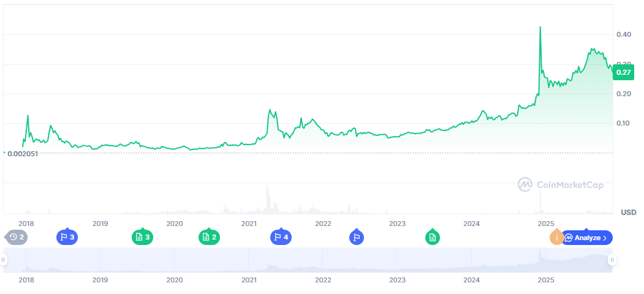The width and height of the screenshot is (644, 294).
Task: Click the 2025 spike in the range navigator
Action: [540, 255]
